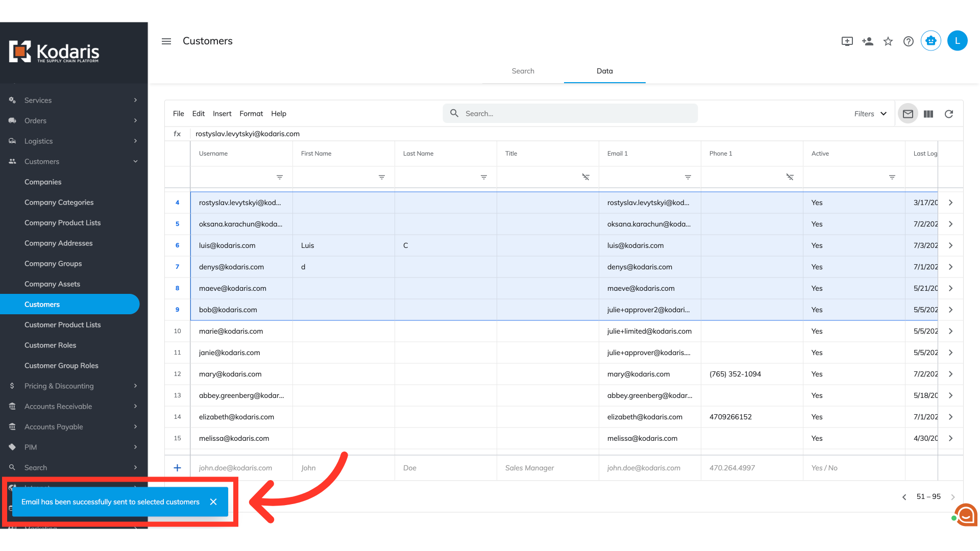Toggle the Active column filter icon
The height and width of the screenshot is (551, 980).
point(892,177)
